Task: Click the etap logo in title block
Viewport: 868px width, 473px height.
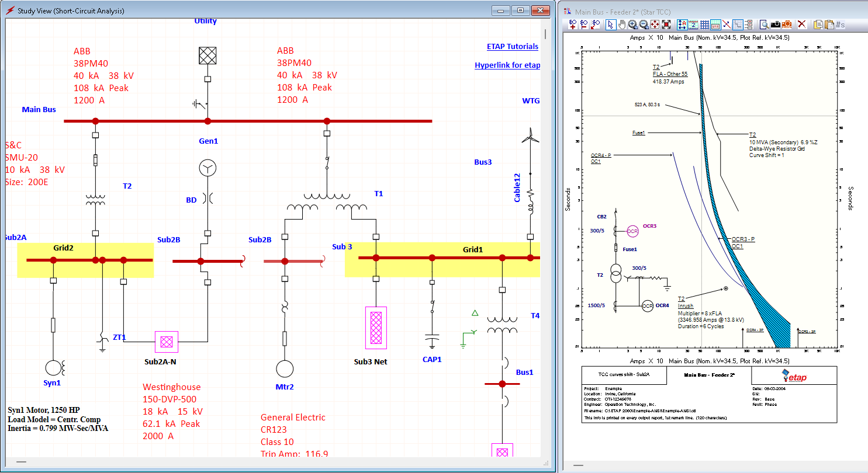Action: coord(793,375)
